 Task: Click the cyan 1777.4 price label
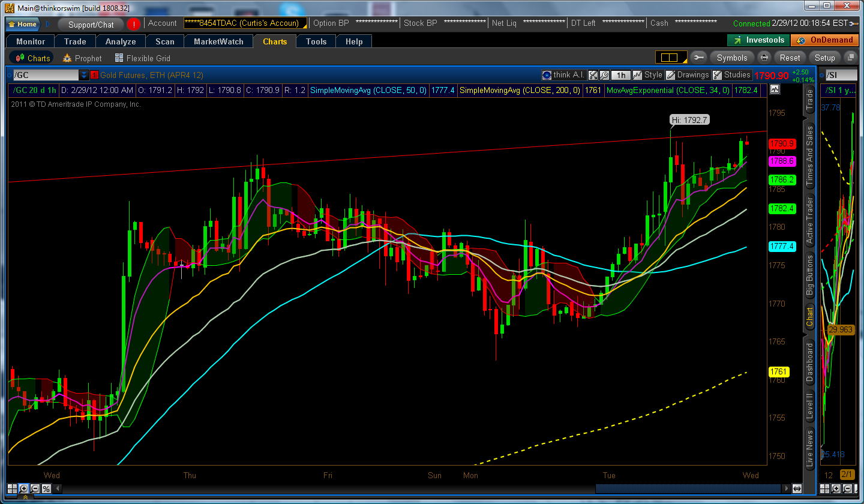tap(782, 247)
